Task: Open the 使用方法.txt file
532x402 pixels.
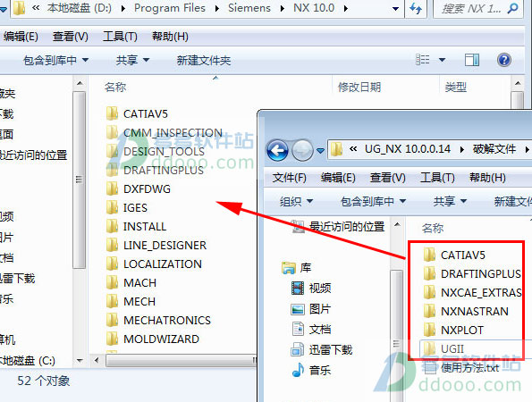Action: point(461,367)
